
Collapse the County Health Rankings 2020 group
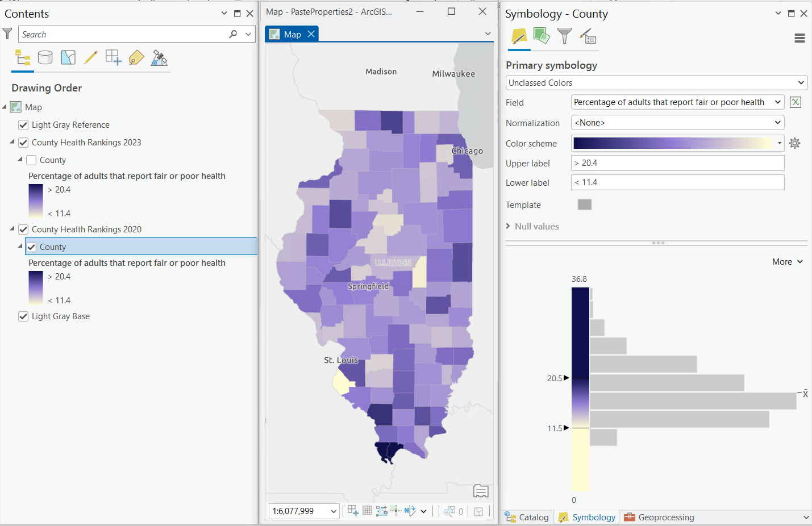click(11, 229)
